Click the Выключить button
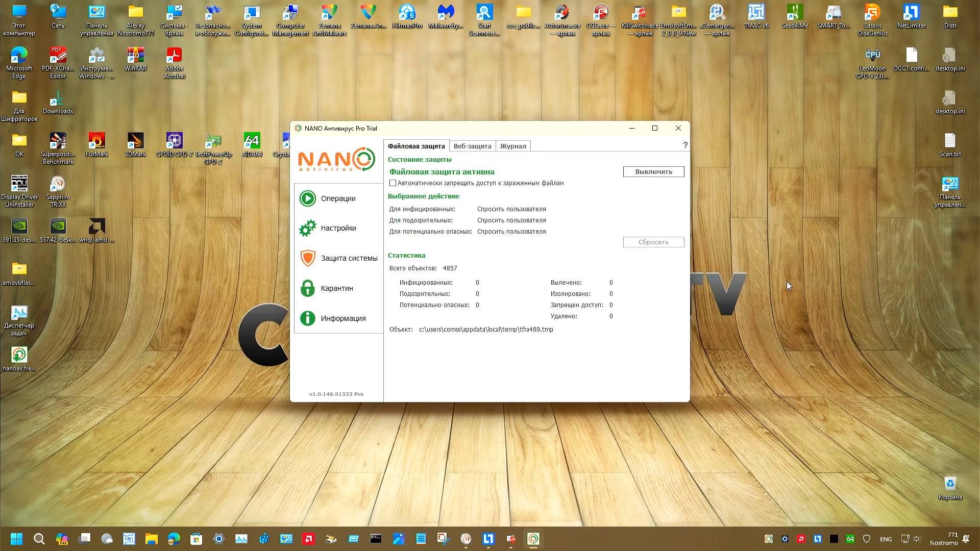The width and height of the screenshot is (980, 551). click(x=653, y=172)
